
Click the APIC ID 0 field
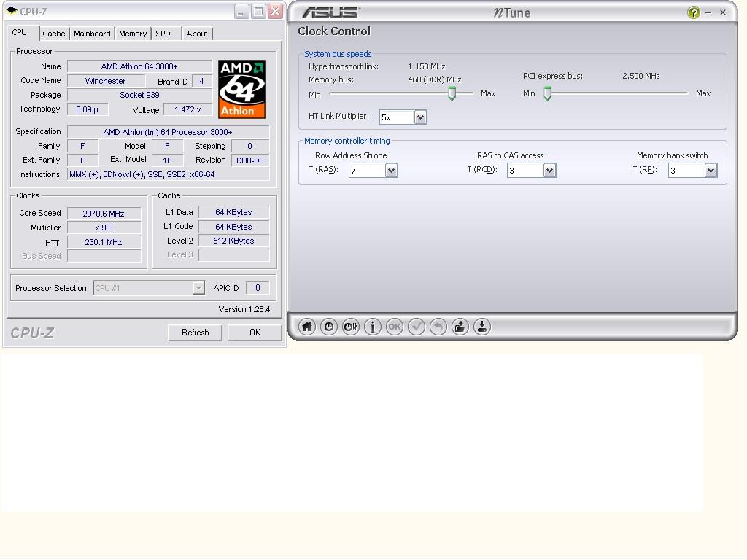pos(258,287)
